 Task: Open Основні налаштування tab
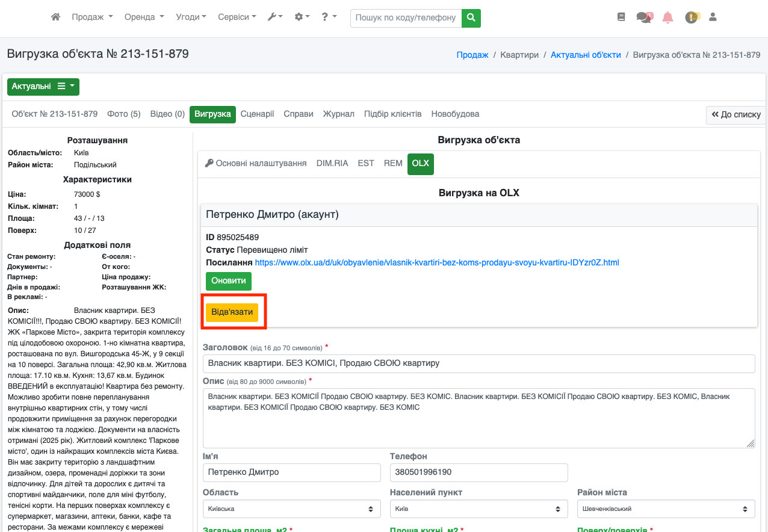256,164
